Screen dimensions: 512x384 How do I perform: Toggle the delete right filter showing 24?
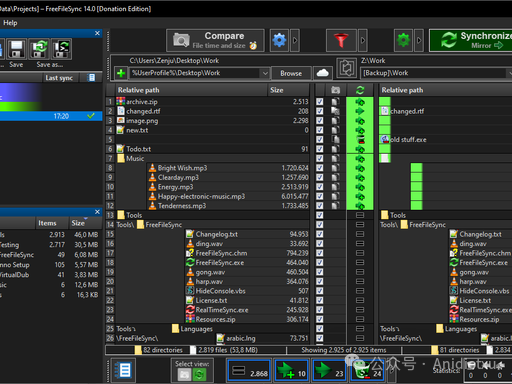click(x=367, y=370)
